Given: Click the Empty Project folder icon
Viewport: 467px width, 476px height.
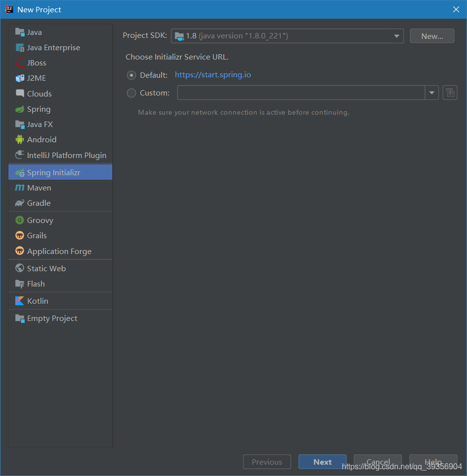Looking at the screenshot, I should (x=20, y=318).
